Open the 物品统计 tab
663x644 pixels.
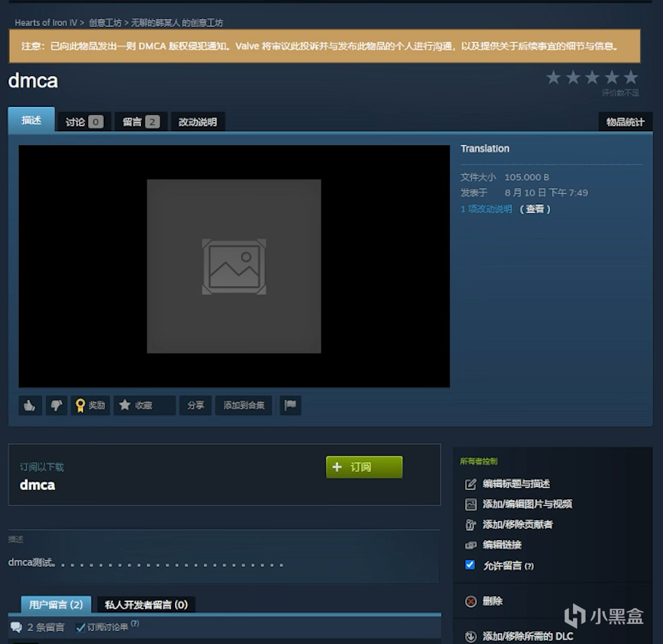(x=625, y=122)
